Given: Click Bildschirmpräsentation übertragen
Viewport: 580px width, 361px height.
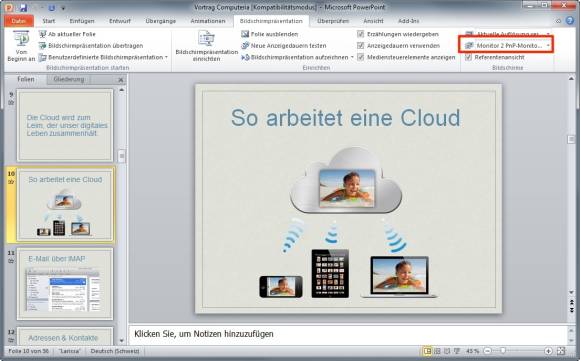Looking at the screenshot, I should pos(95,45).
